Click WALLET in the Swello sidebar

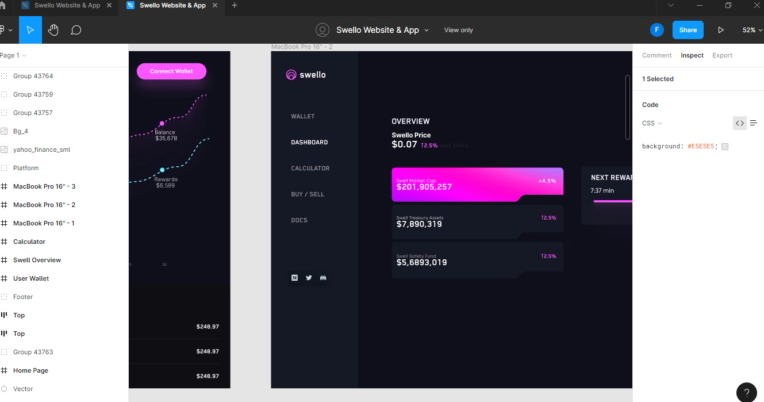[303, 116]
